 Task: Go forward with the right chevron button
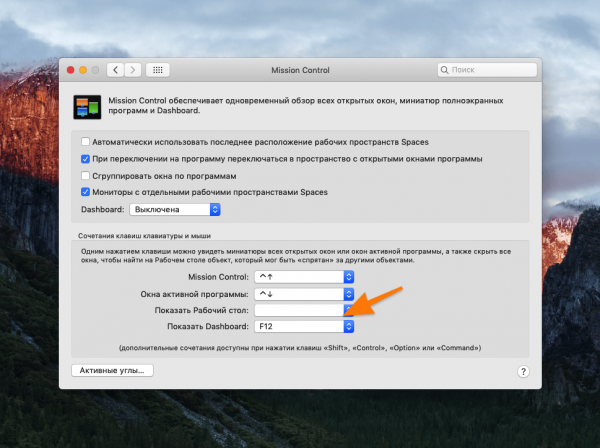tap(133, 70)
